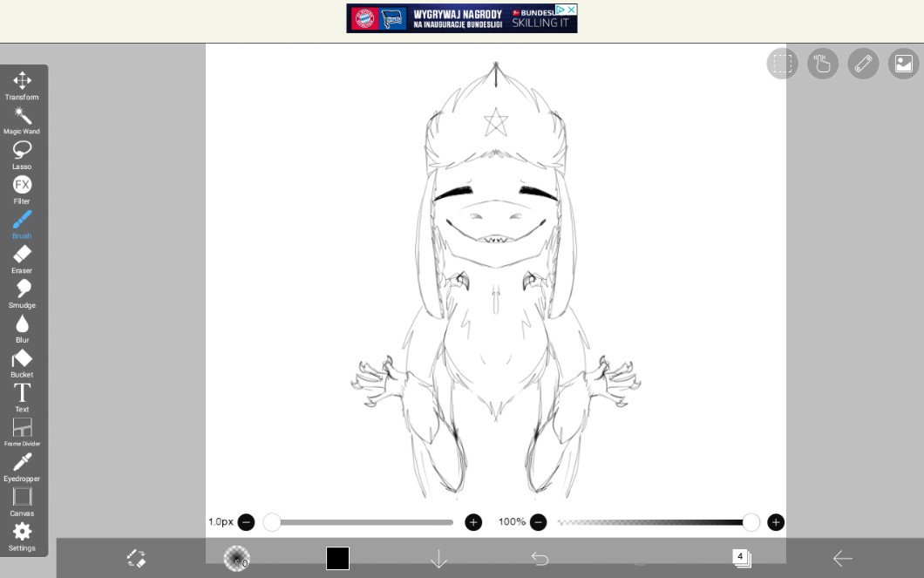Select the Blur tool
The image size is (924, 578).
click(22, 329)
